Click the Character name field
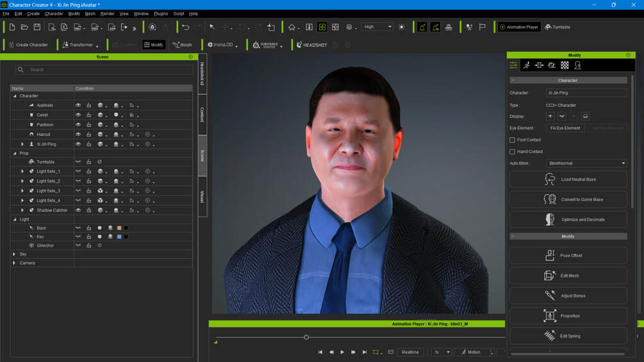The image size is (644, 362). [x=586, y=93]
